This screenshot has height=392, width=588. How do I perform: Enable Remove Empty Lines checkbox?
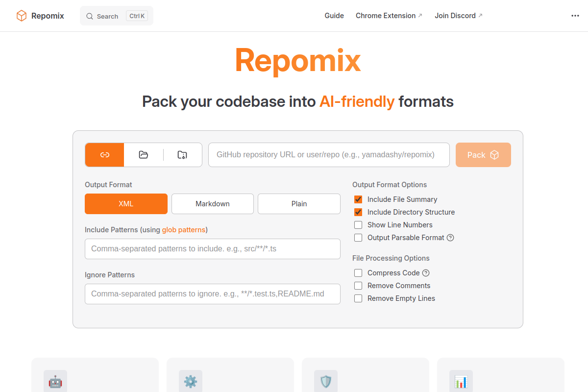(x=358, y=298)
